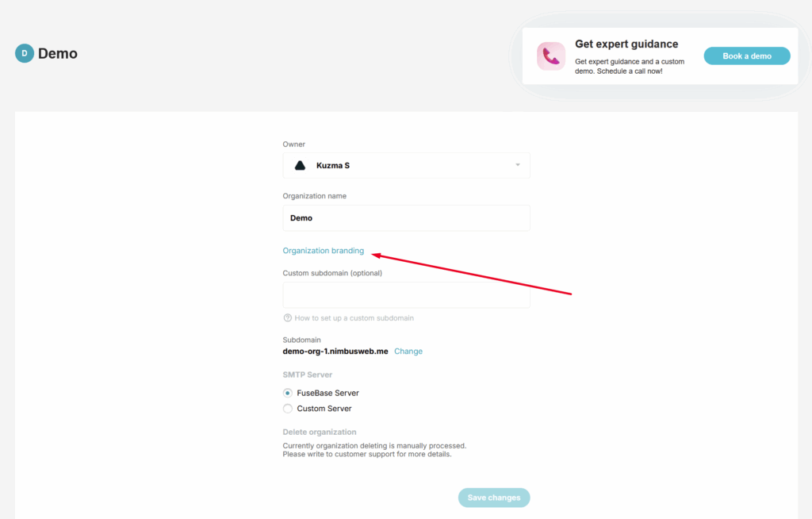The image size is (812, 519).
Task: Open the owner selector showing Kuzma S
Action: tap(406, 166)
